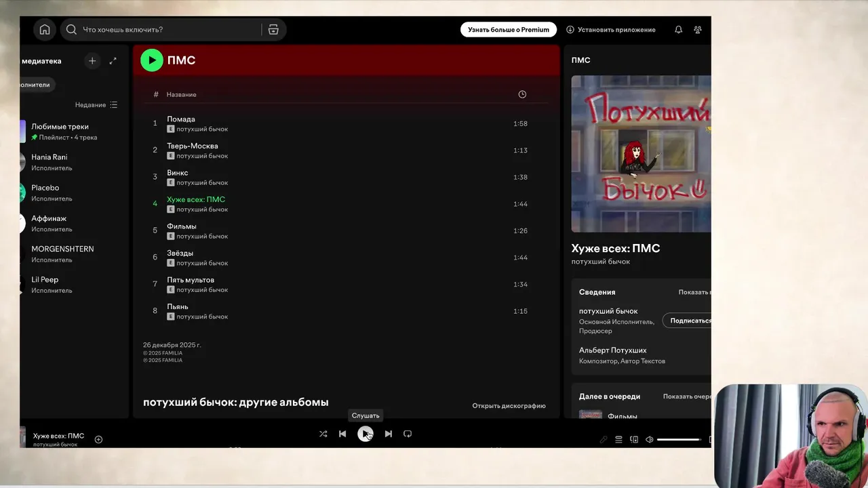
Task: Open the friends activity icon
Action: click(698, 30)
